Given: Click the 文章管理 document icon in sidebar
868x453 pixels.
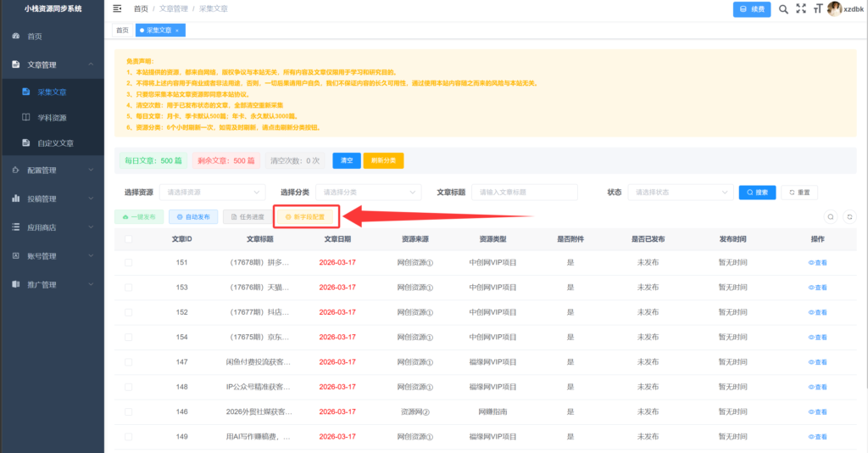Looking at the screenshot, I should (x=16, y=64).
